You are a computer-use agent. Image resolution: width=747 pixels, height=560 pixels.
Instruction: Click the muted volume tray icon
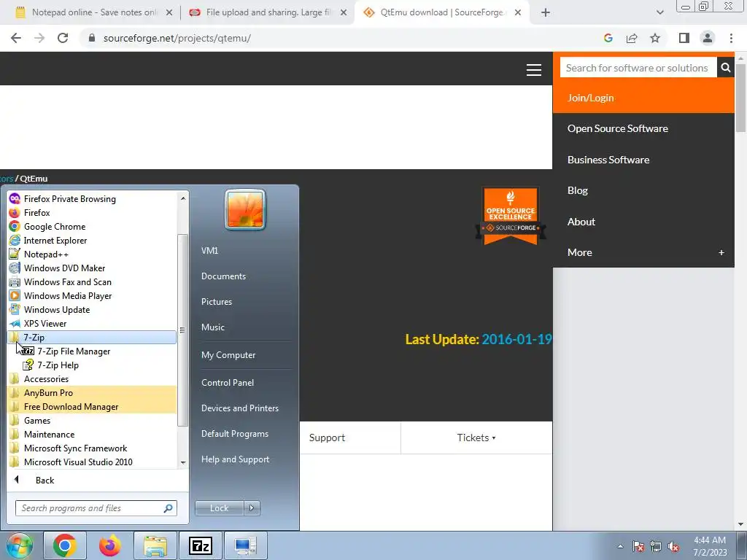click(x=673, y=546)
